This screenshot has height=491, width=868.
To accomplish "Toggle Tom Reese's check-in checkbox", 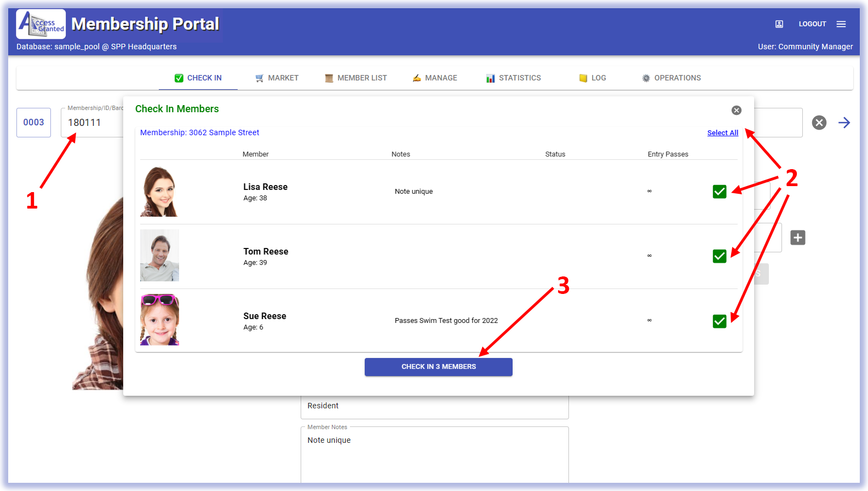I will pyautogui.click(x=720, y=256).
